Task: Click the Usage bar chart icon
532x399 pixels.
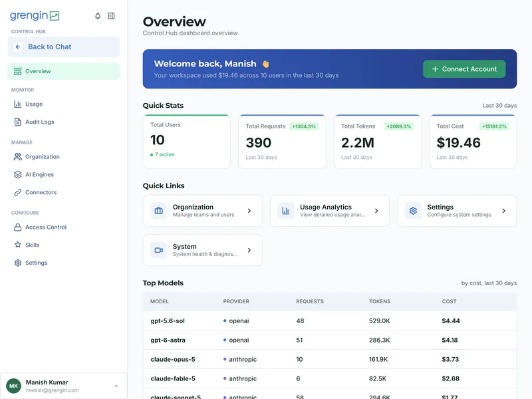Action: [18, 104]
